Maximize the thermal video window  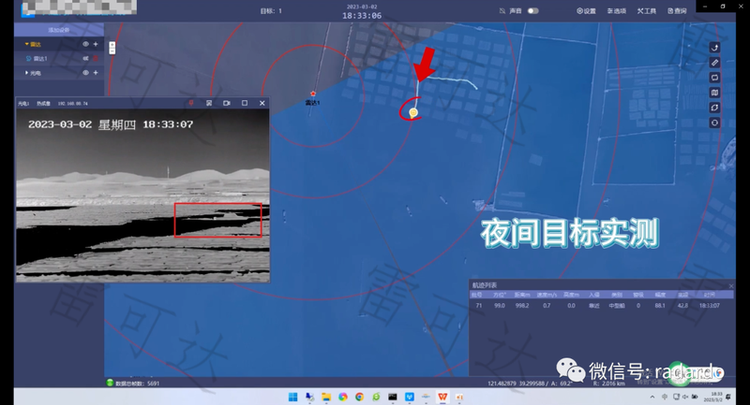[244, 103]
